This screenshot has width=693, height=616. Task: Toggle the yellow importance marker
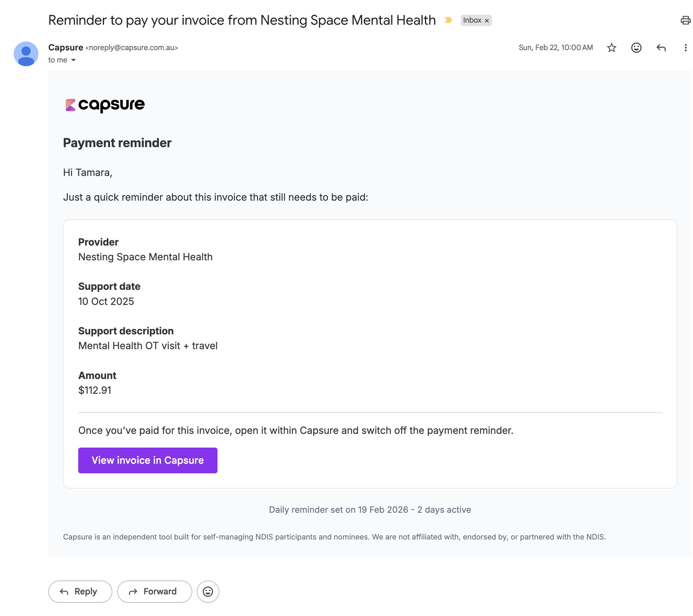(448, 20)
